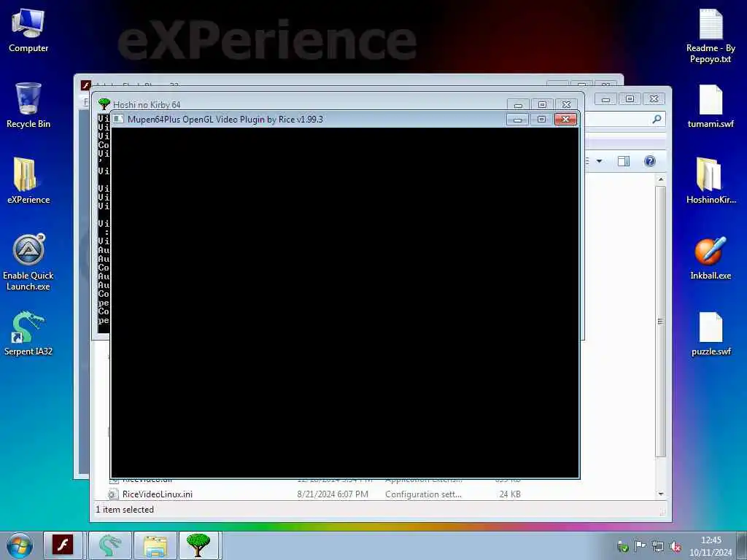The width and height of the screenshot is (747, 560).
Task: Open the HoshinoKir... folder on desktop
Action: 711,181
